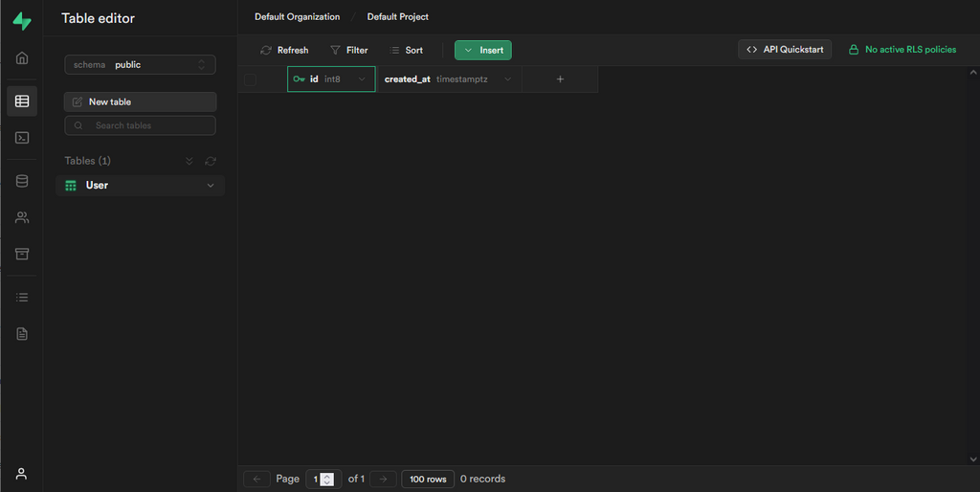Image resolution: width=980 pixels, height=492 pixels.
Task: Click the refresh tables list icon
Action: [x=211, y=162]
